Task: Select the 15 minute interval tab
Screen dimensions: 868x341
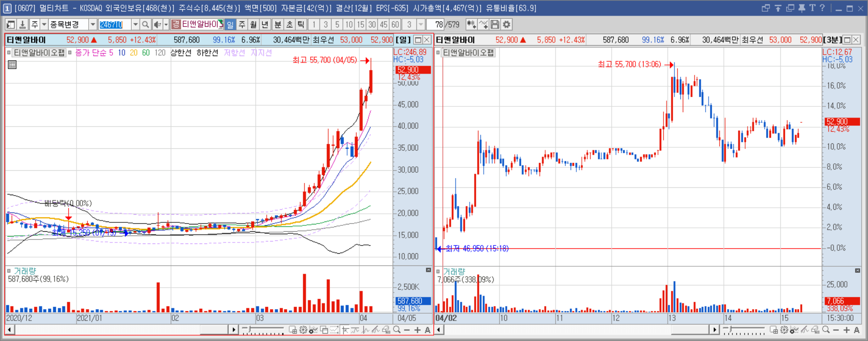Action: (360, 24)
